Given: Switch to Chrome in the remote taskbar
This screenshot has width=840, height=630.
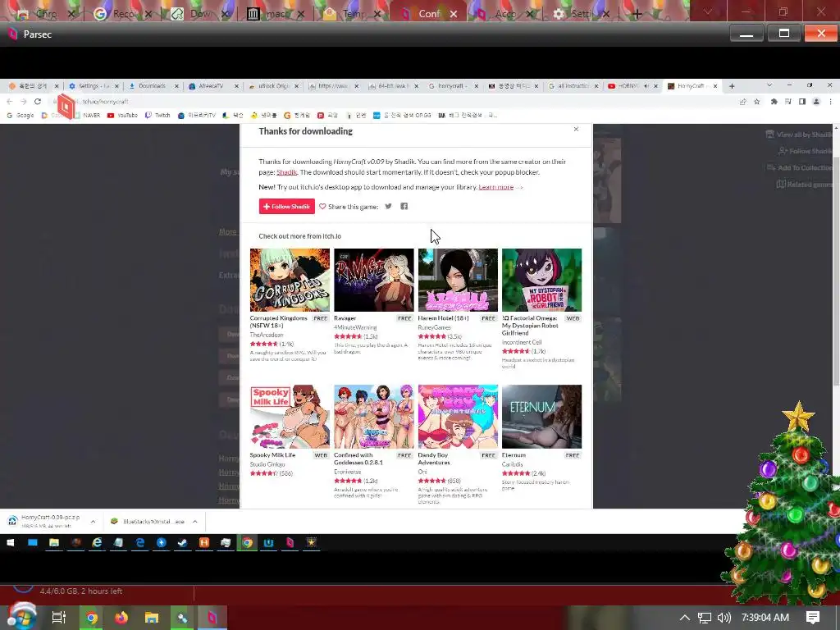Looking at the screenshot, I should point(247,543).
